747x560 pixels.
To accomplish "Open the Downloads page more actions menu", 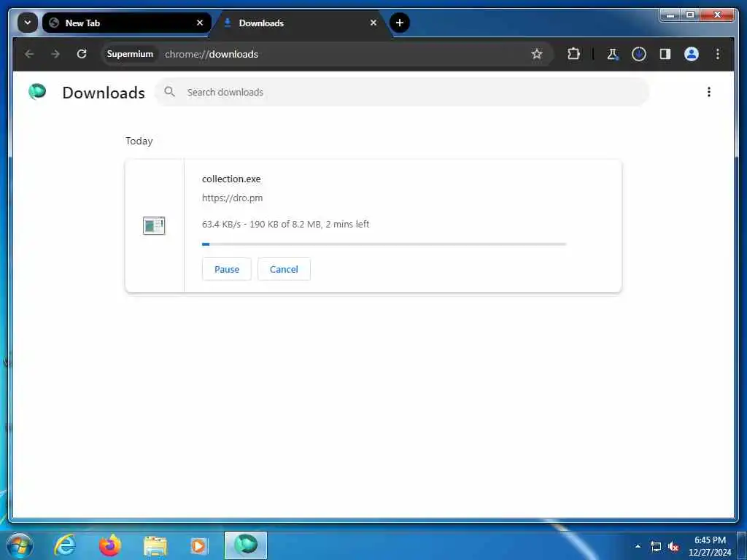I will click(x=709, y=92).
